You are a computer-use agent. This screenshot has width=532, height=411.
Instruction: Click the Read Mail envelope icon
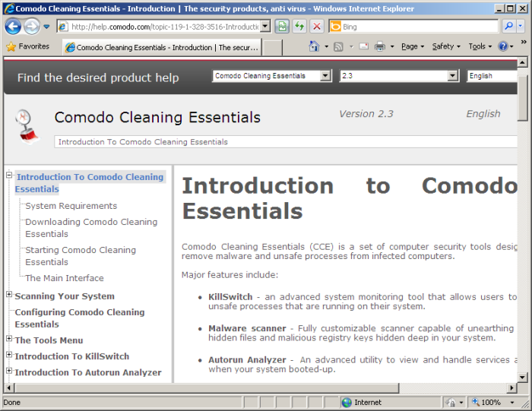pyautogui.click(x=364, y=46)
